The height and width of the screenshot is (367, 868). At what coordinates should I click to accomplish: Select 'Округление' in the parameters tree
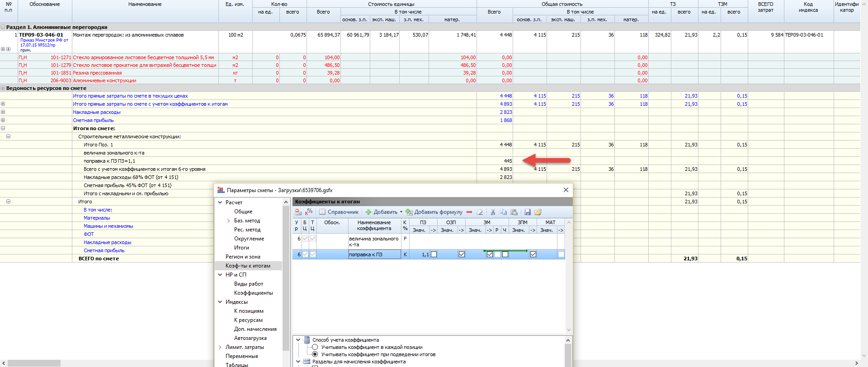(x=249, y=239)
